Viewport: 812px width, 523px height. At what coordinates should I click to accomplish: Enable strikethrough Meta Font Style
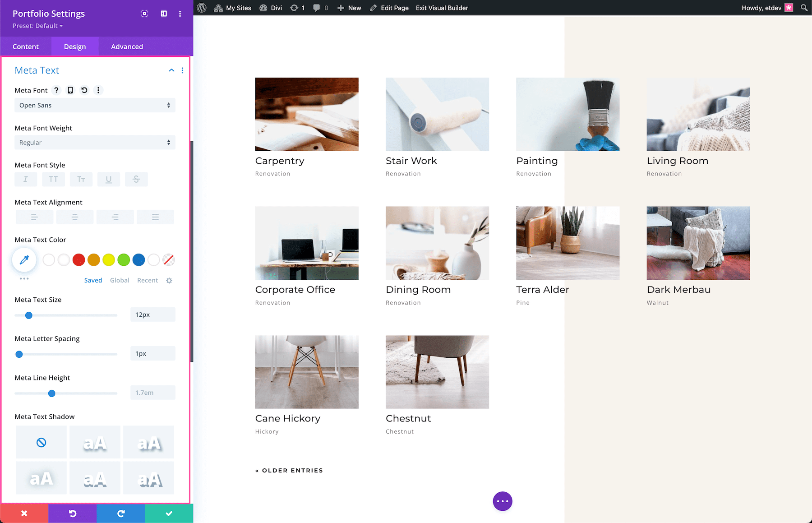click(136, 179)
